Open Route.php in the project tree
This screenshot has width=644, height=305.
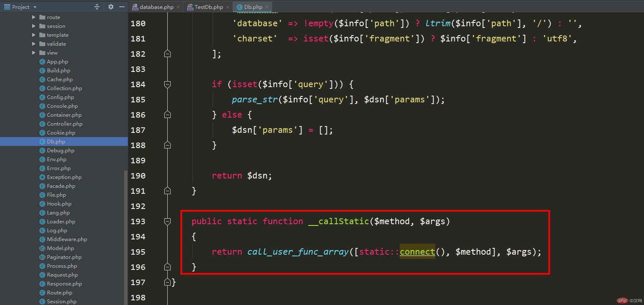point(60,293)
